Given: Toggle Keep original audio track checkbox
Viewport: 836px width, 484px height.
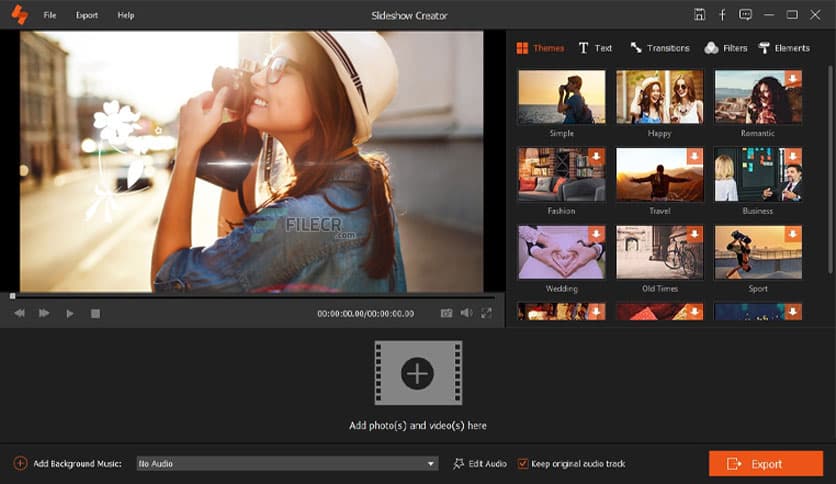Looking at the screenshot, I should (x=523, y=464).
